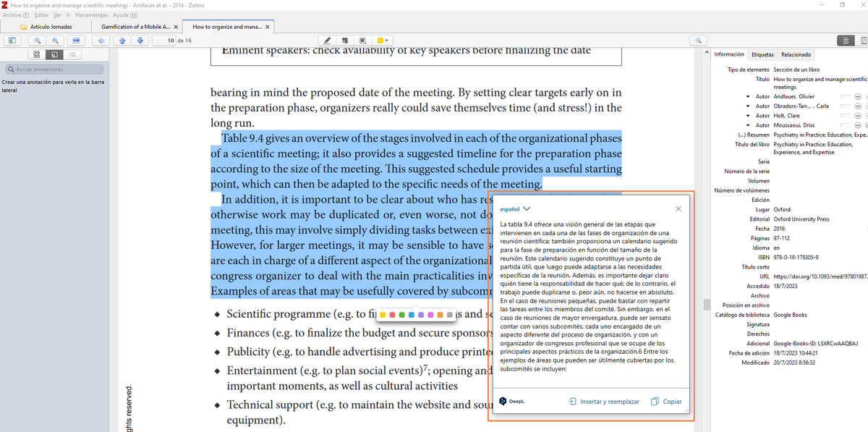Pick red highlight color swatch
This screenshot has height=432, width=868.
point(393,315)
